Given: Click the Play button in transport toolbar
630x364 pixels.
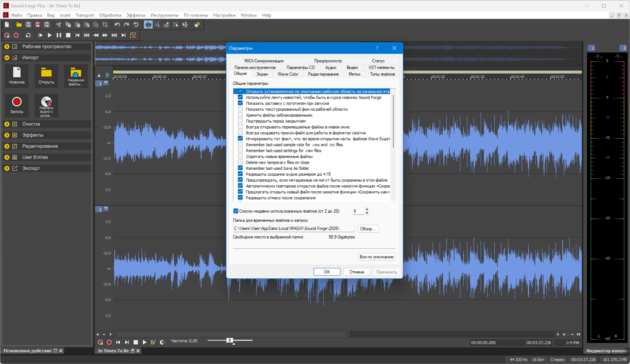Looking at the screenshot, I should click(x=49, y=35).
